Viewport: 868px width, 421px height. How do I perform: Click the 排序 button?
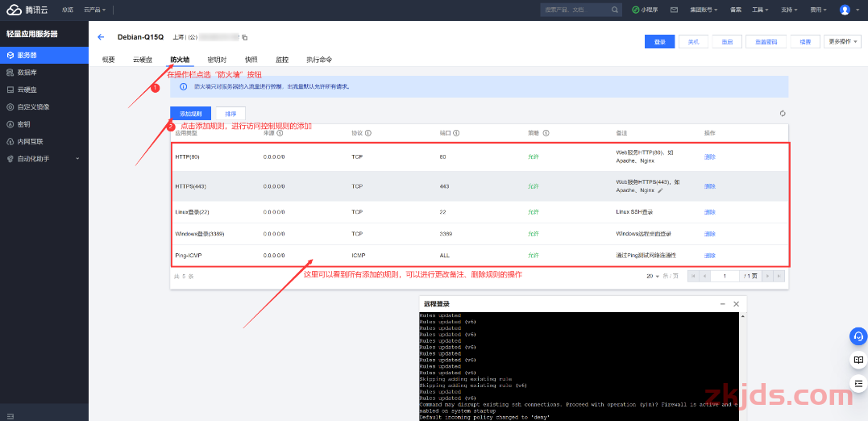click(230, 114)
